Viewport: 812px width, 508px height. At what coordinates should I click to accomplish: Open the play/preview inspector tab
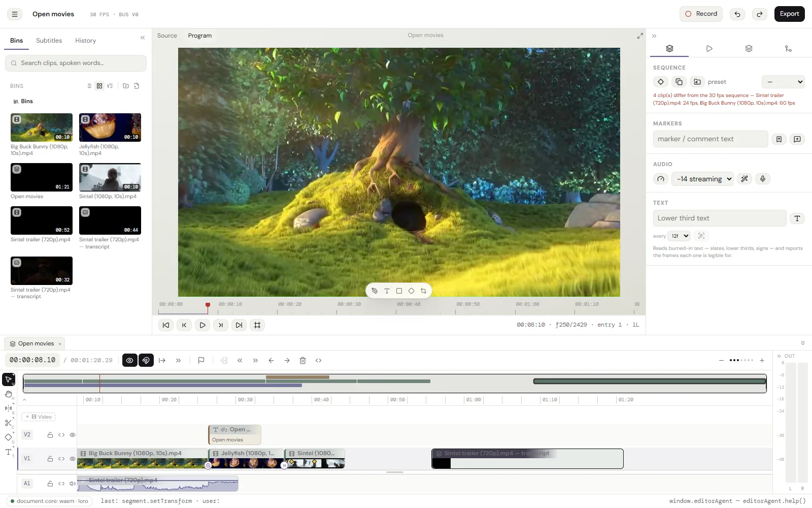click(709, 49)
